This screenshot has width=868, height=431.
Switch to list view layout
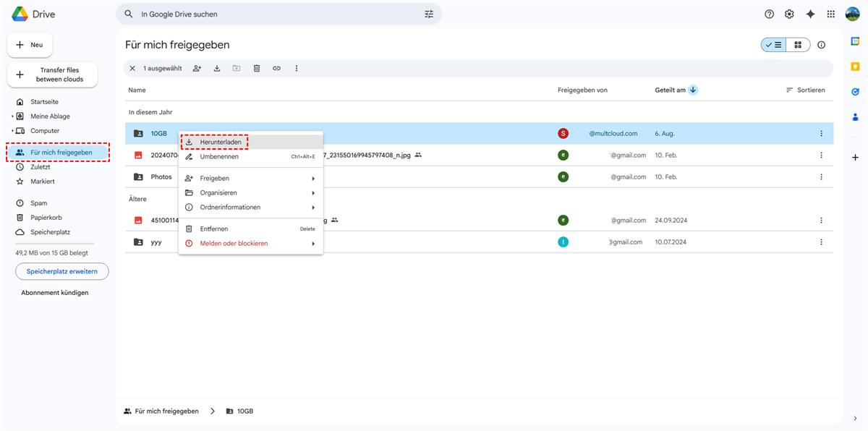[x=773, y=45]
